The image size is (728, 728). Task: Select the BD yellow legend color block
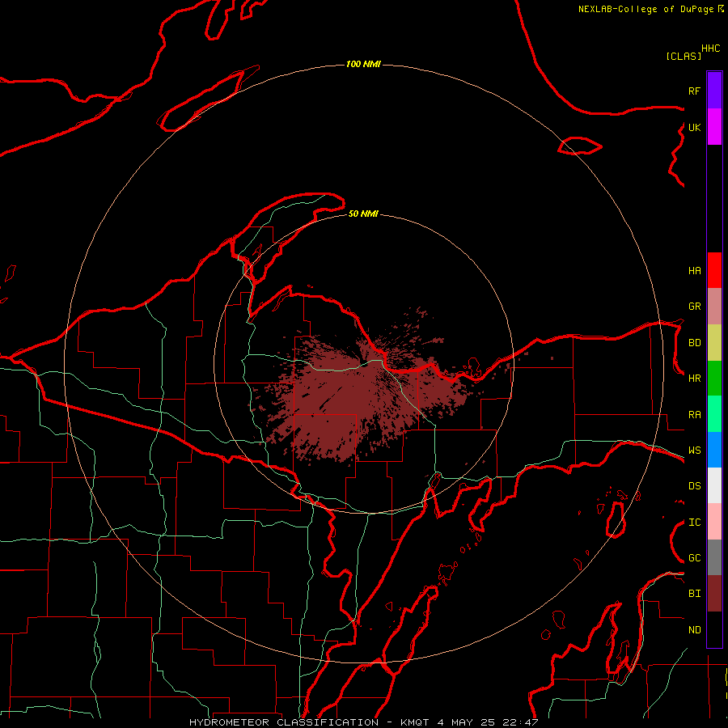[x=714, y=343]
